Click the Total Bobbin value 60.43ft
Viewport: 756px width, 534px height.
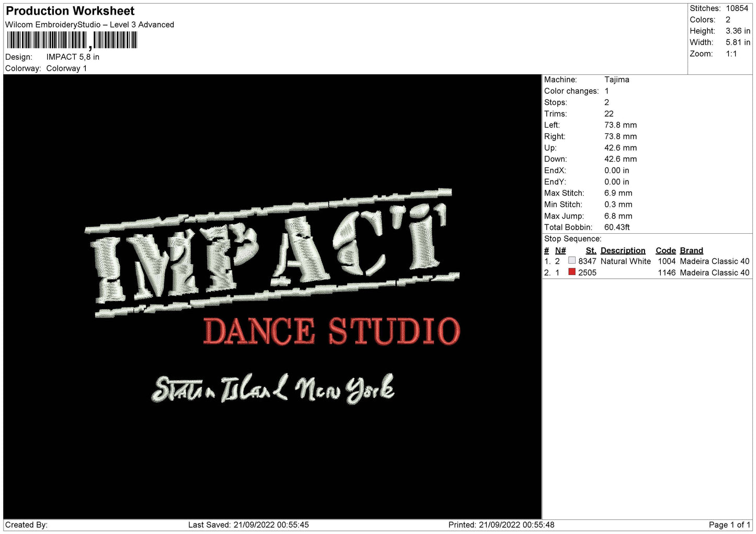tap(617, 228)
